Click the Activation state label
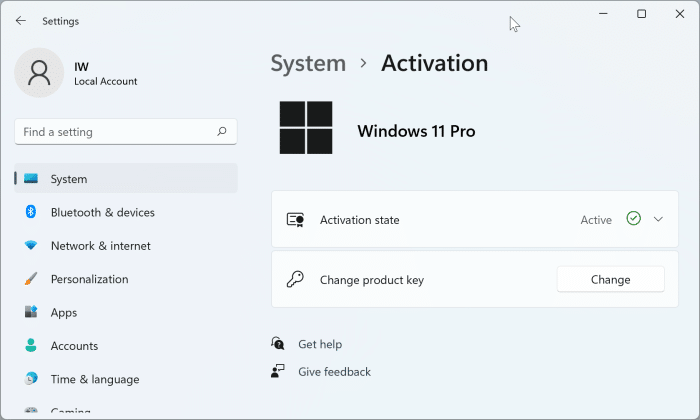This screenshot has width=700, height=420. click(359, 220)
